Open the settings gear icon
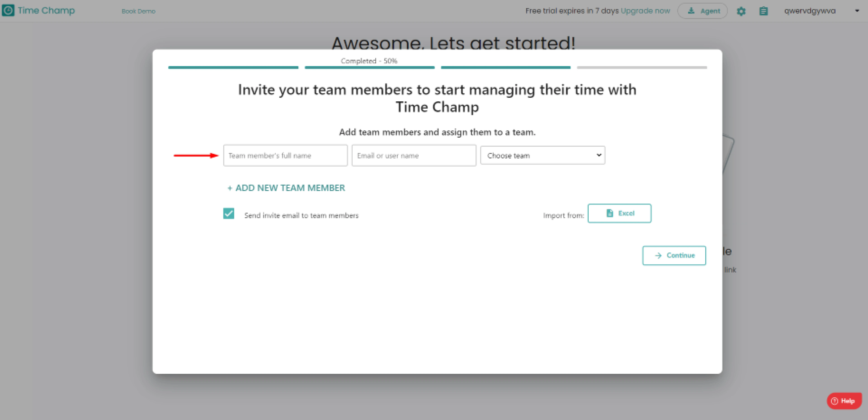The height and width of the screenshot is (420, 868). 741,11
